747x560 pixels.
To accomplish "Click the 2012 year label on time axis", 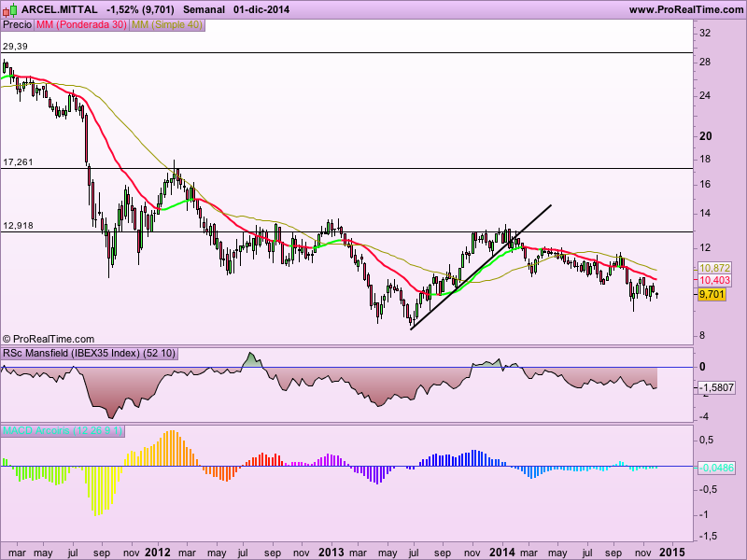I will click(x=157, y=553).
